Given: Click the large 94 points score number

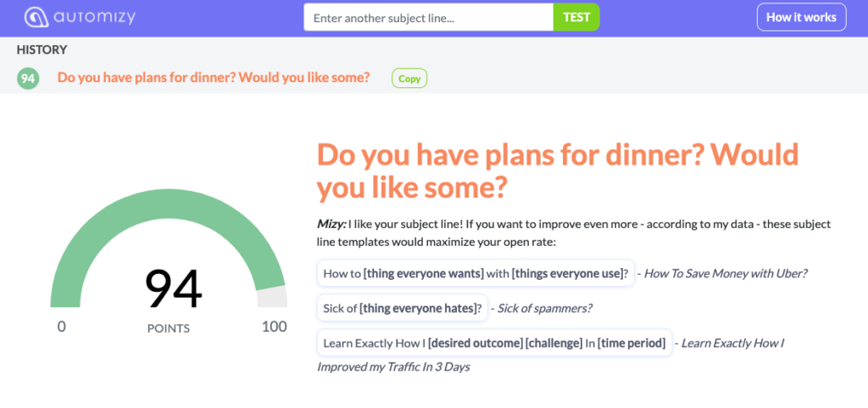Looking at the screenshot, I should coord(173,288).
